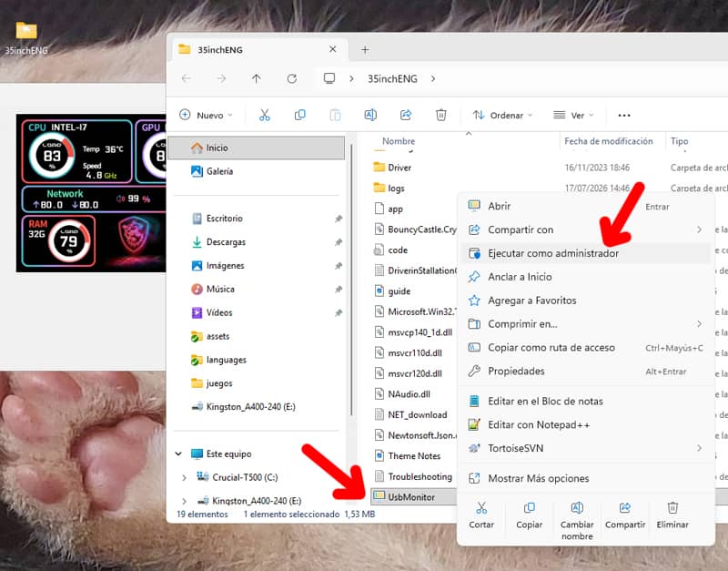Choose Anclar a Inicio
The image size is (728, 571).
[586, 277]
